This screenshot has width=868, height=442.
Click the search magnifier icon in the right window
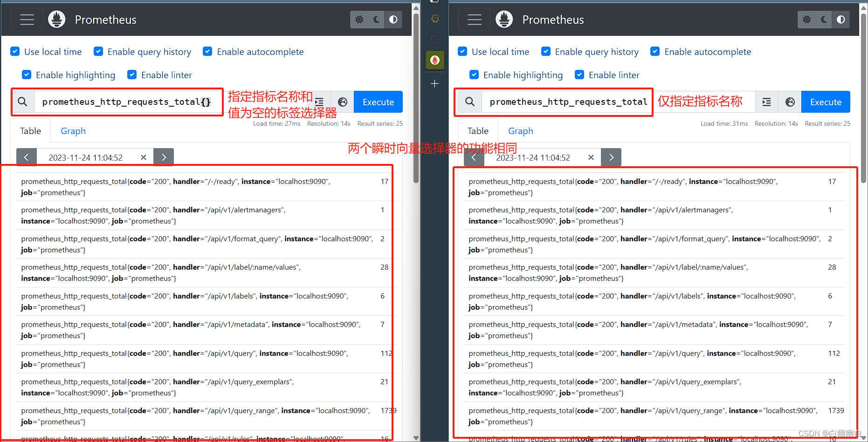(470, 102)
